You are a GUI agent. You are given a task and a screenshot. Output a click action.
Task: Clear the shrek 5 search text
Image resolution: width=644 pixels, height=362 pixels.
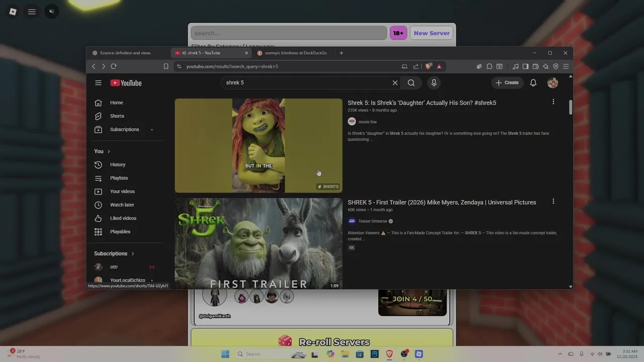point(395,83)
